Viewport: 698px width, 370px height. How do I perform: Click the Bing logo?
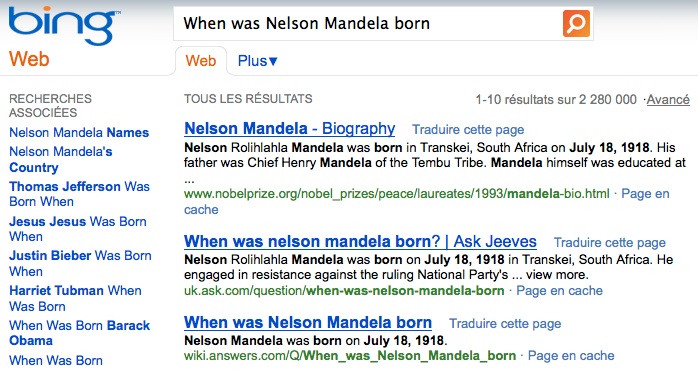[64, 26]
